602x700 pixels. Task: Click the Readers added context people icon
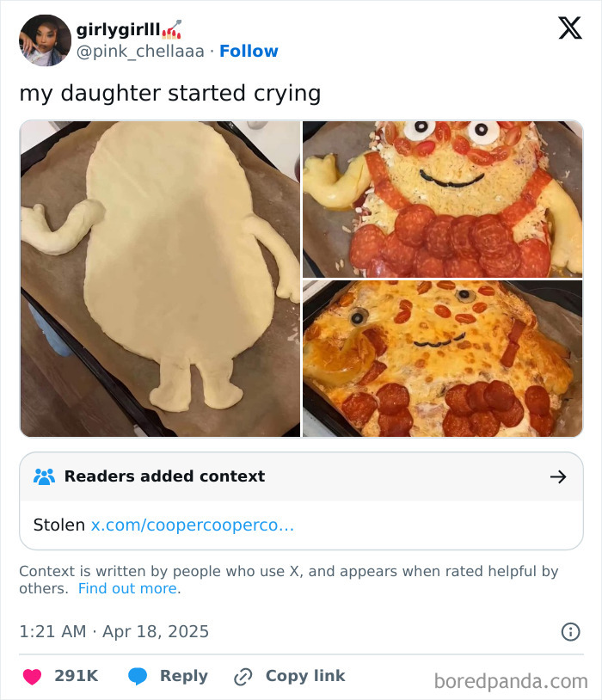click(45, 476)
